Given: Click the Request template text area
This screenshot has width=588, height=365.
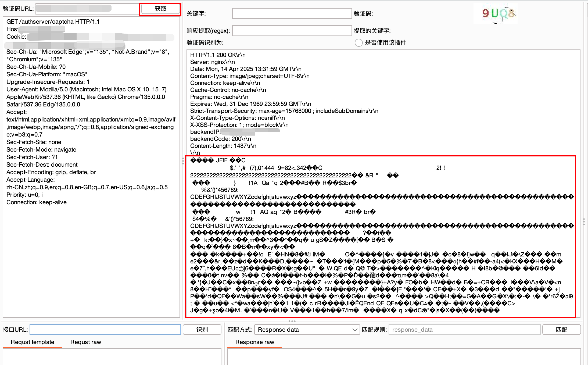Looking at the screenshot, I should point(112,357).
